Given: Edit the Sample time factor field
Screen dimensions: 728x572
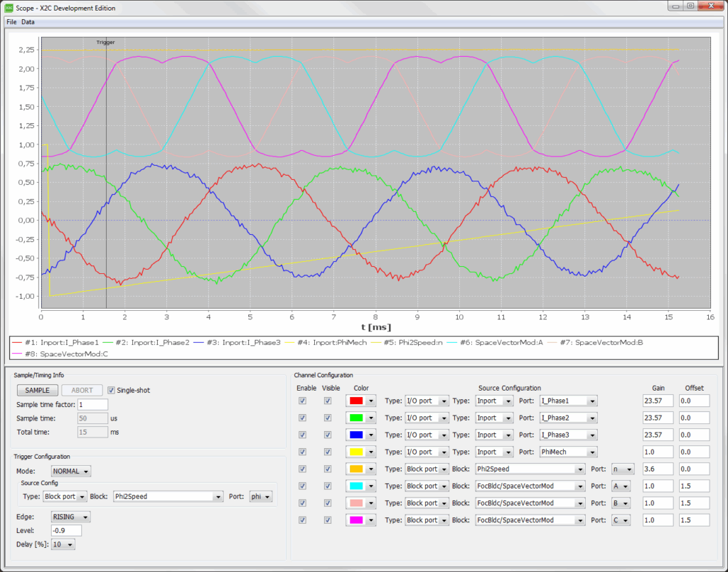Looking at the screenshot, I should click(x=93, y=405).
